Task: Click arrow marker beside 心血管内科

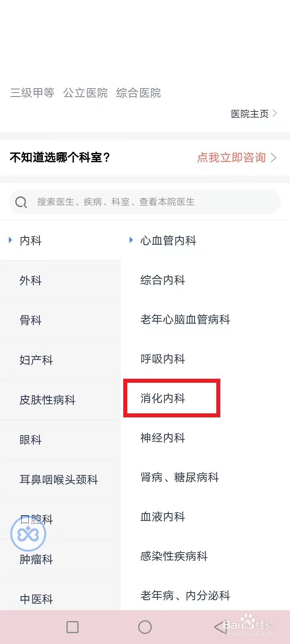Action: click(x=131, y=240)
